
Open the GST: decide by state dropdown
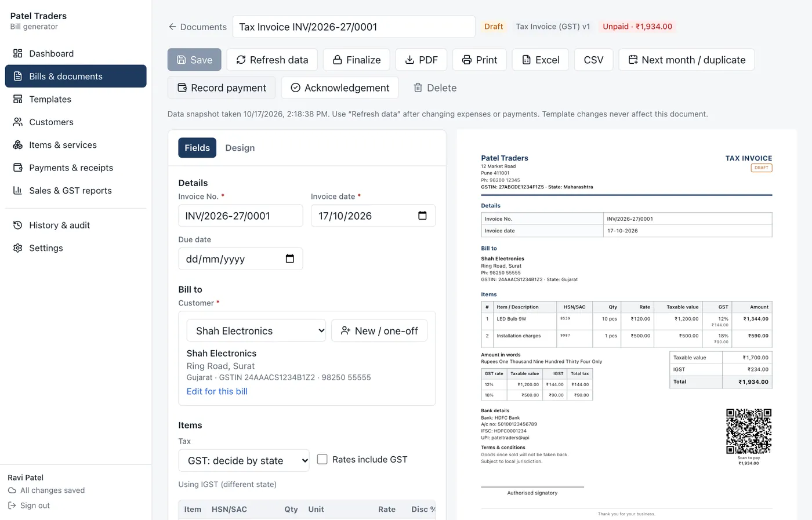click(x=244, y=461)
